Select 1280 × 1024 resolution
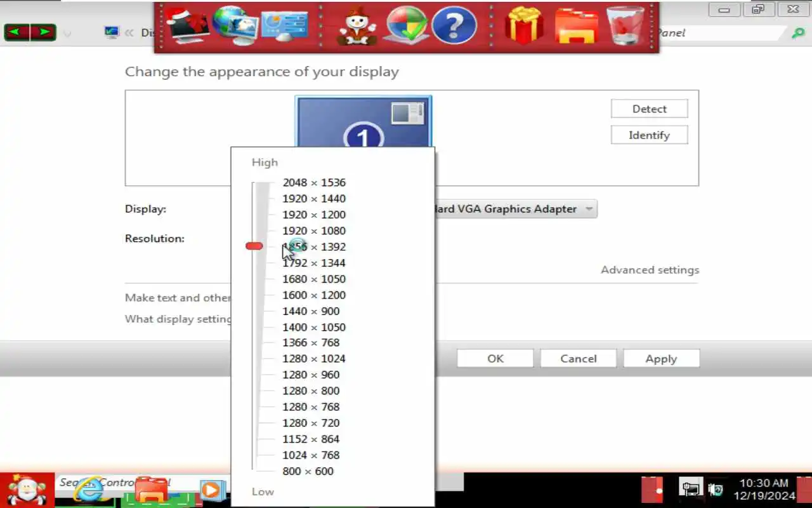812x508 pixels. (314, 358)
